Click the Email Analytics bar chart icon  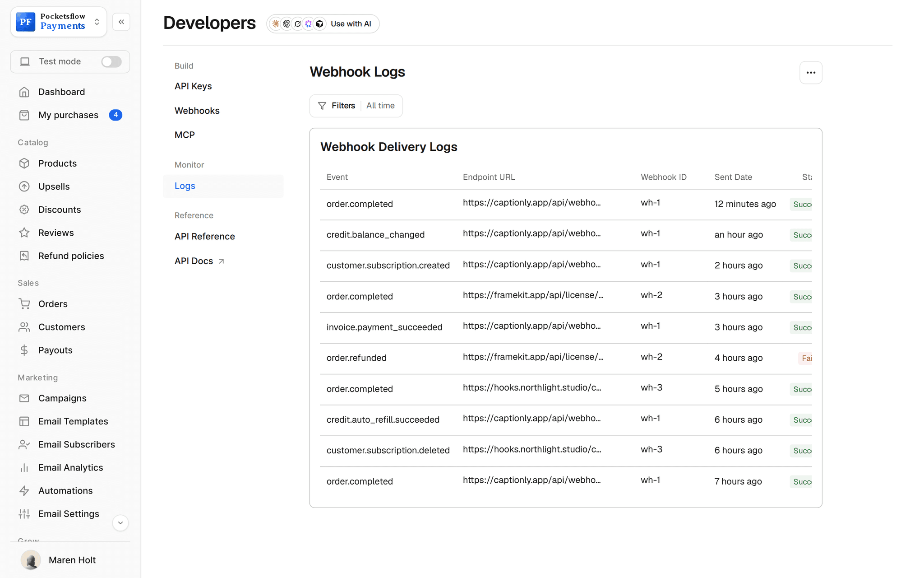pos(24,468)
